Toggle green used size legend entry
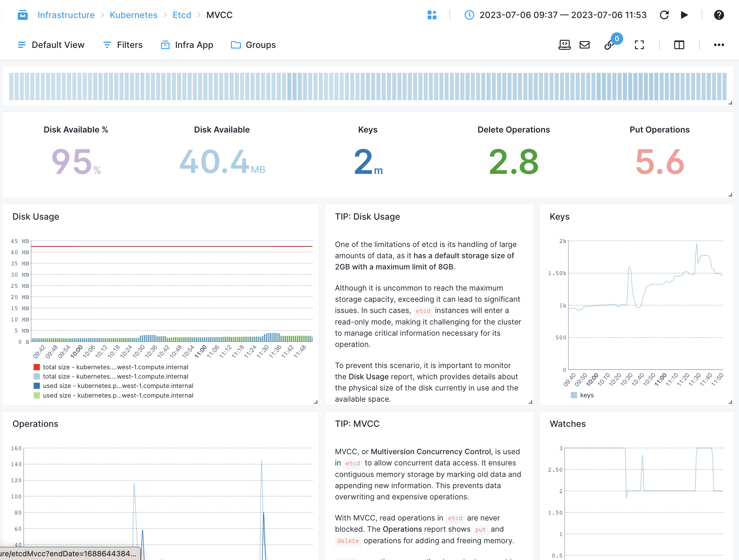 tap(113, 395)
